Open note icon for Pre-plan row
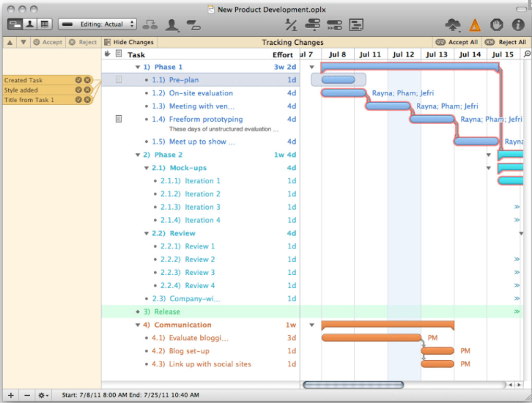 tap(119, 79)
